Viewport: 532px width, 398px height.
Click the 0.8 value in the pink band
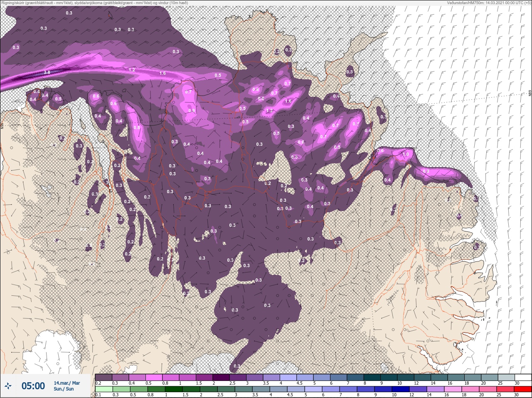pyautogui.click(x=137, y=128)
